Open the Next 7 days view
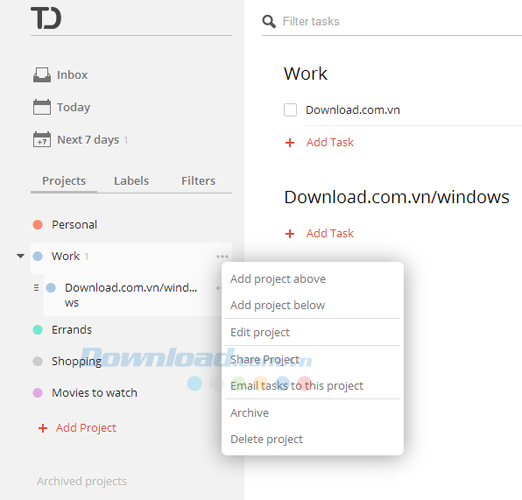The width and height of the screenshot is (522, 500). coord(88,140)
